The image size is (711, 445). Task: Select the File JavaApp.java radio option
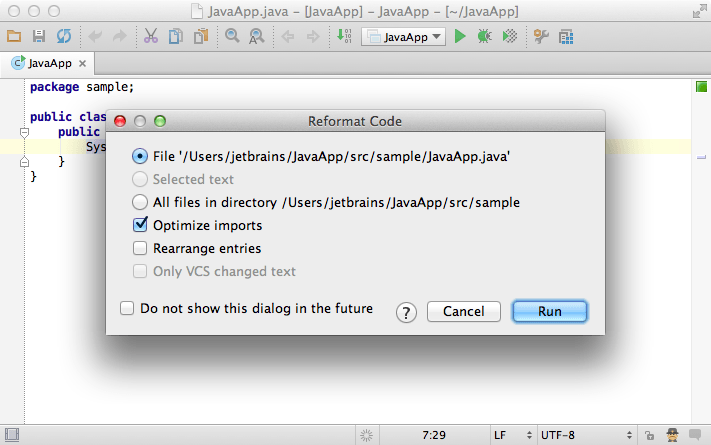140,156
